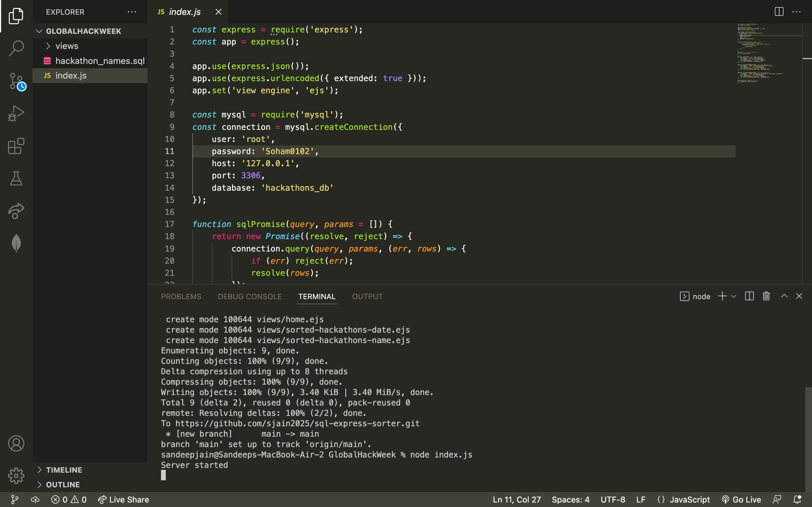Open the MongoDB leaf view

[16, 243]
